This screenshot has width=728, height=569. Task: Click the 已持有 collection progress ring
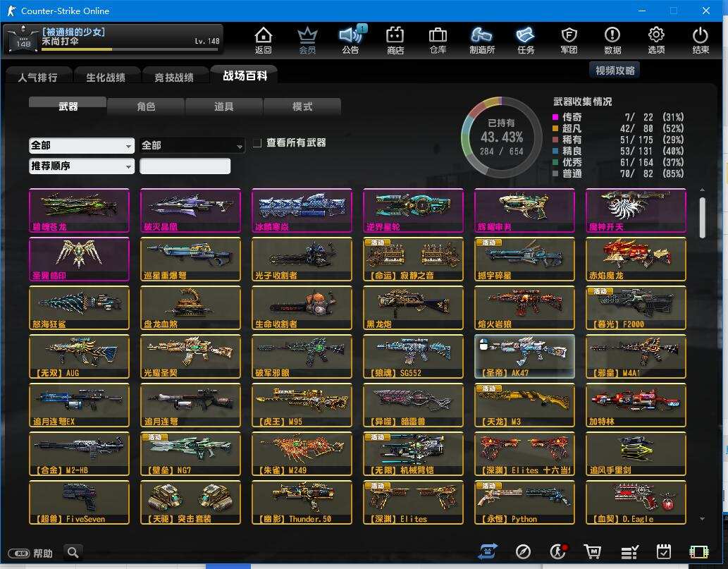point(502,137)
